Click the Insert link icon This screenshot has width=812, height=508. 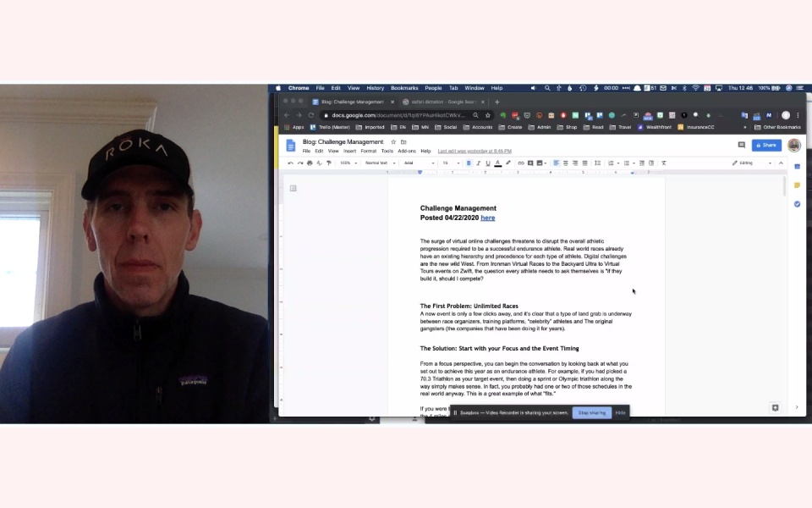(x=521, y=163)
